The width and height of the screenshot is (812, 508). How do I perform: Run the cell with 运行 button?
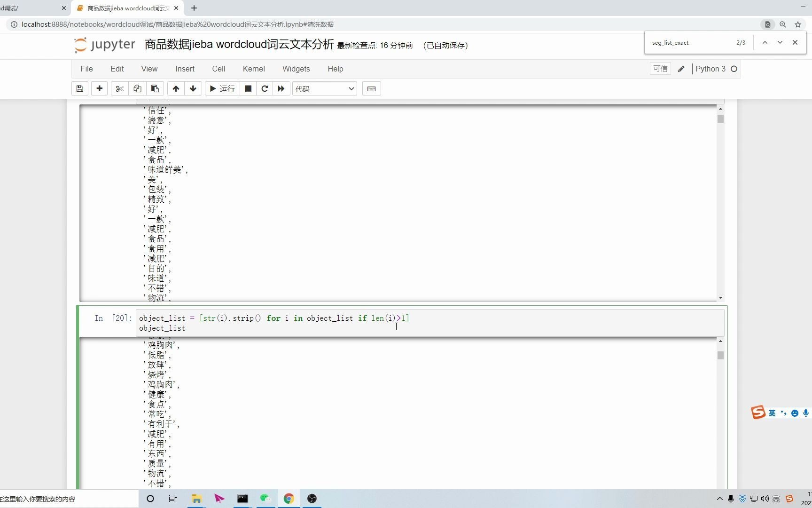click(x=222, y=89)
